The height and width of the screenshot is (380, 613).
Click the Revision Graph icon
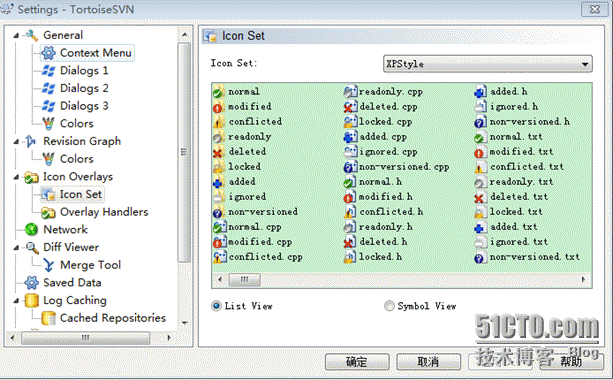click(31, 141)
